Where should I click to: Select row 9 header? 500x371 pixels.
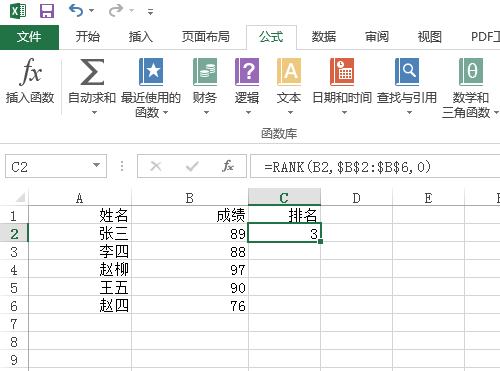click(x=14, y=360)
